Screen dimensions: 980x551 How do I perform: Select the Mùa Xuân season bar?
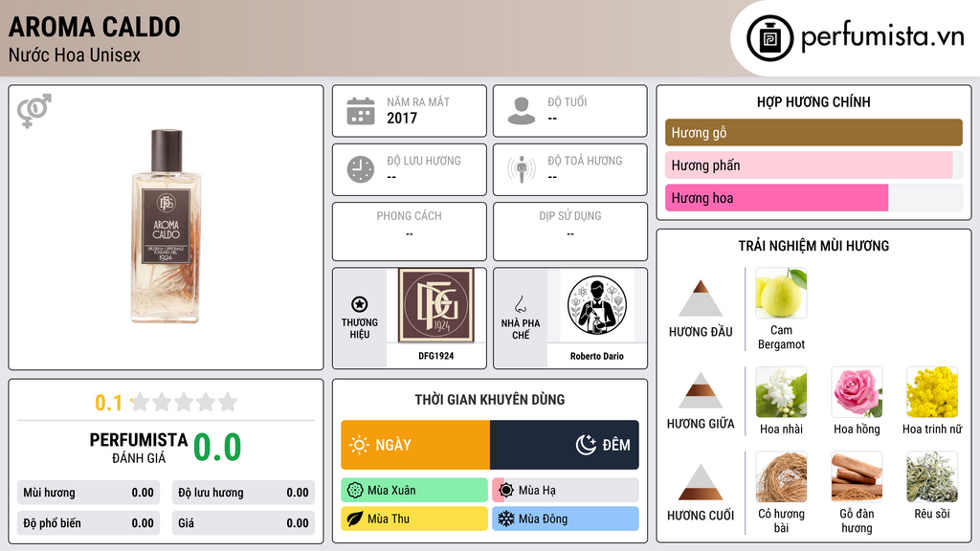pos(414,491)
